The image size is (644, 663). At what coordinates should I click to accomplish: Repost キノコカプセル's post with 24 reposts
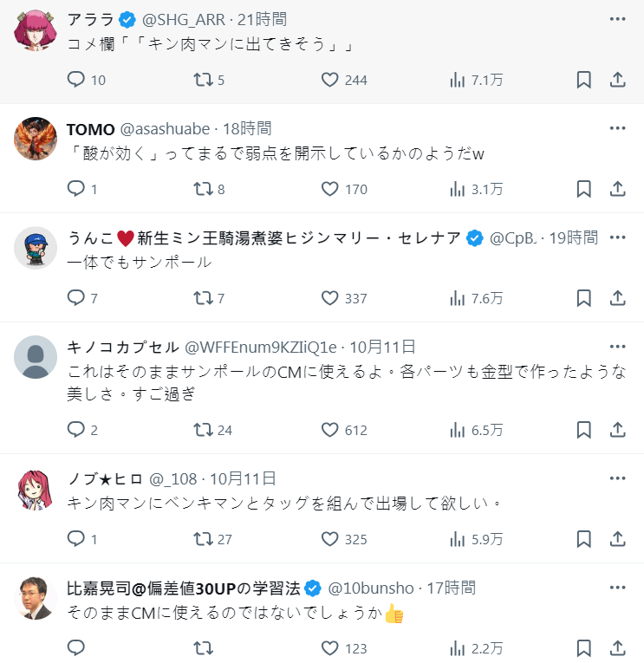coord(202,430)
